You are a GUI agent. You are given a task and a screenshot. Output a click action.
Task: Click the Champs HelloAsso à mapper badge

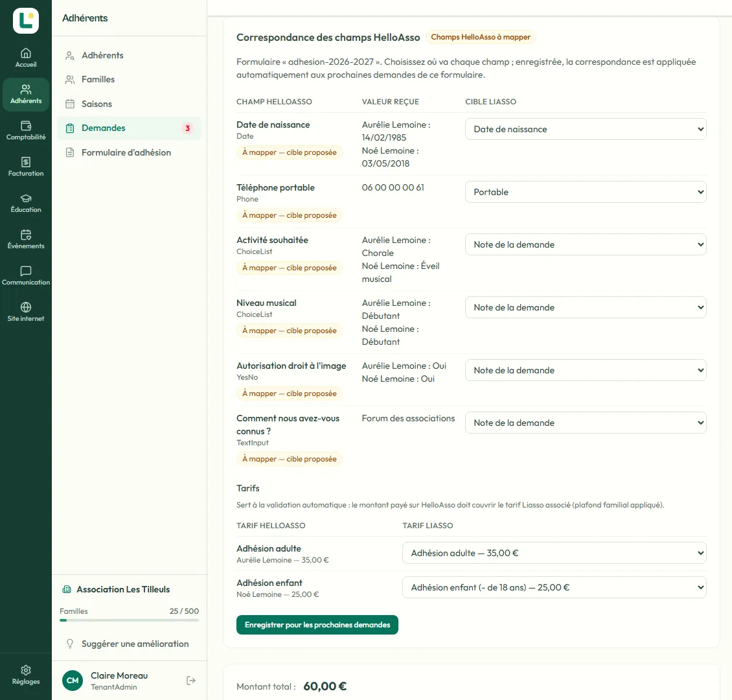pyautogui.click(x=481, y=37)
